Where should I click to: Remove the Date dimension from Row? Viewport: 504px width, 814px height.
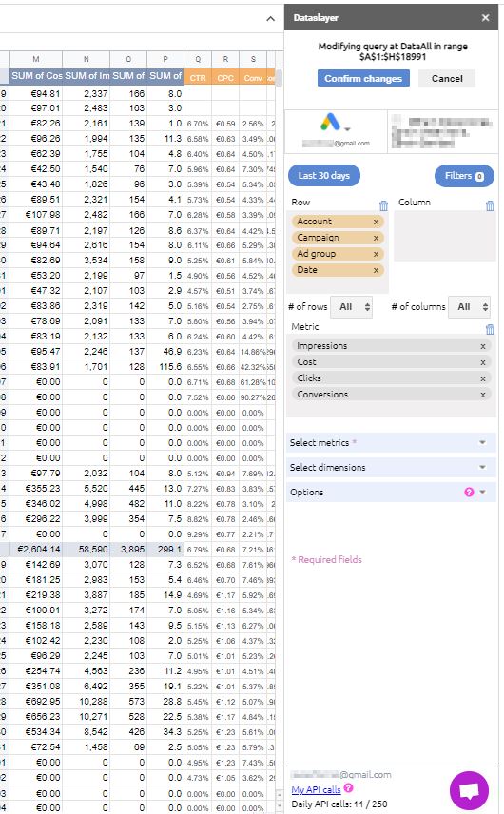click(377, 270)
